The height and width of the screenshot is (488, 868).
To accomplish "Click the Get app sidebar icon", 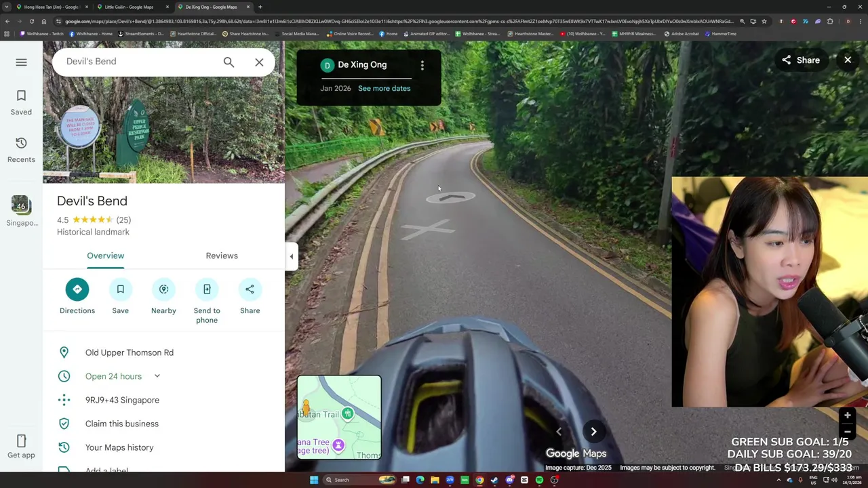I will [x=21, y=447].
